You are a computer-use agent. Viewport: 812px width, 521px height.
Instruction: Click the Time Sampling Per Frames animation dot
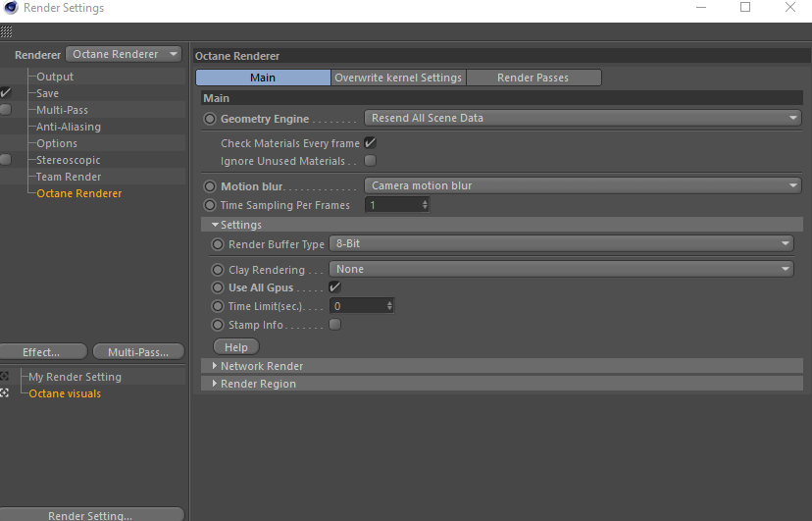[x=210, y=205]
